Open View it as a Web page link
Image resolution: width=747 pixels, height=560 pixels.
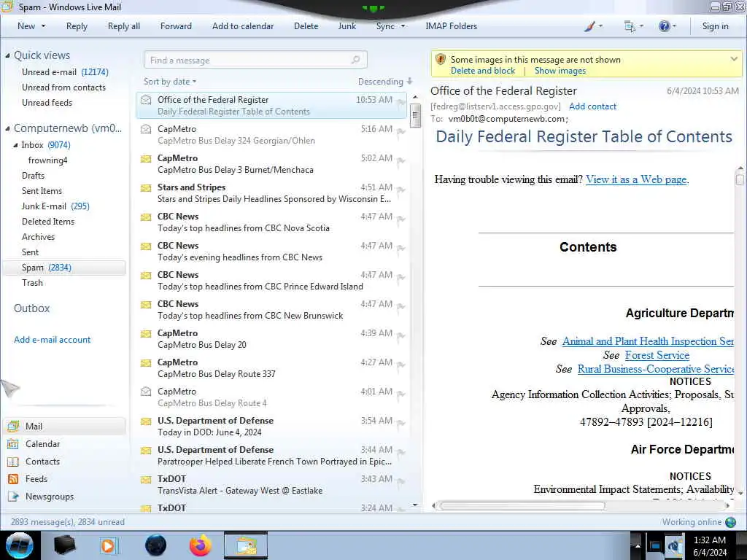point(636,179)
